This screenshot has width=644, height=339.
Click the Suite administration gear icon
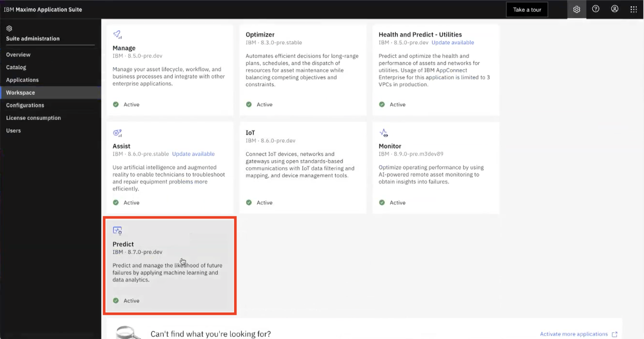[9, 28]
